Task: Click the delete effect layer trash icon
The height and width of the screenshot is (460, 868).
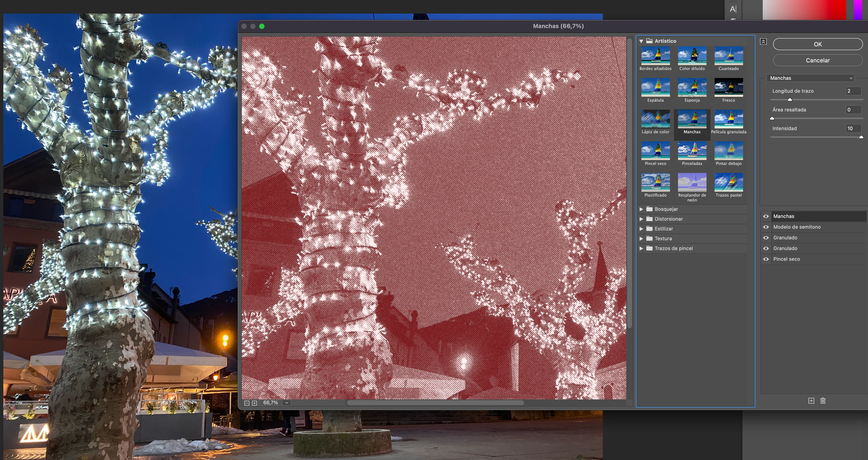Action: [823, 401]
